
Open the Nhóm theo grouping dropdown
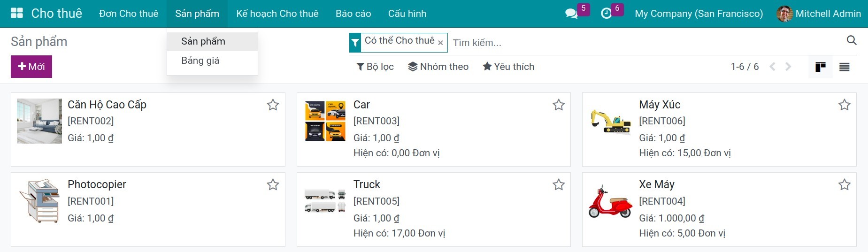(x=438, y=67)
